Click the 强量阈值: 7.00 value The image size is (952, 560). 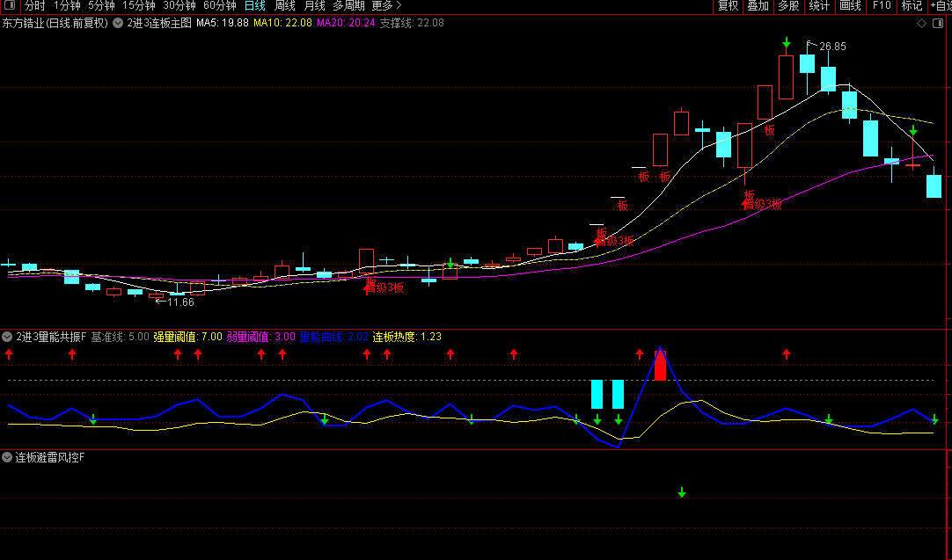click(187, 337)
